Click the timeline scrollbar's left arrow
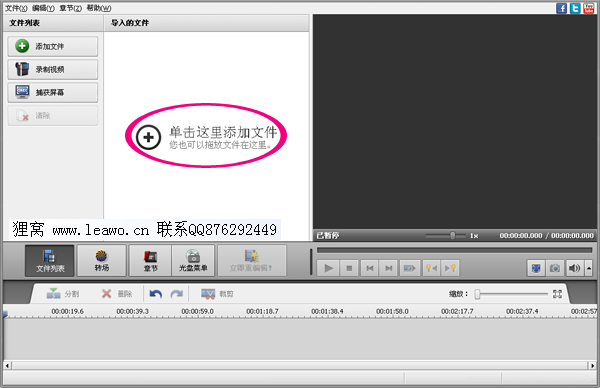The width and height of the screenshot is (600, 388). 7,365
